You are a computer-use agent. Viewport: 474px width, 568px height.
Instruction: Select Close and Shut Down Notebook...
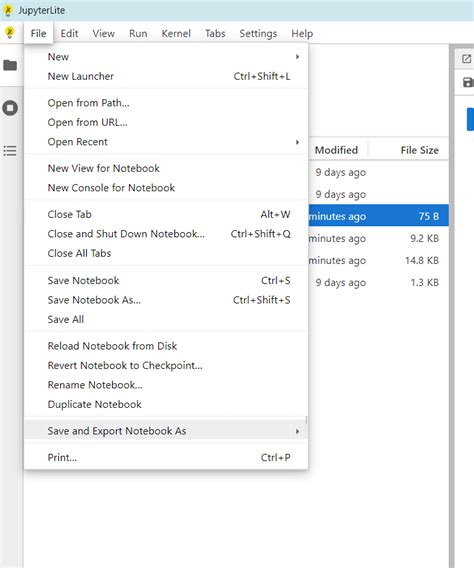pyautogui.click(x=166, y=234)
